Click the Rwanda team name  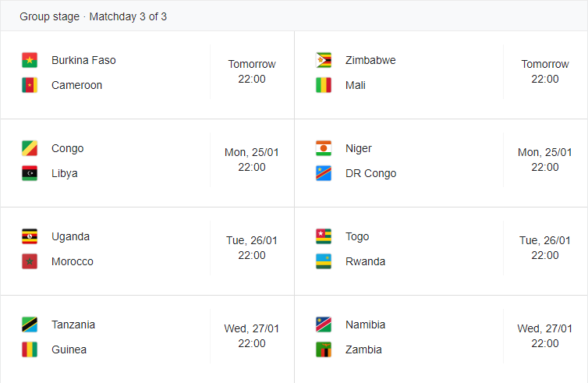(365, 261)
